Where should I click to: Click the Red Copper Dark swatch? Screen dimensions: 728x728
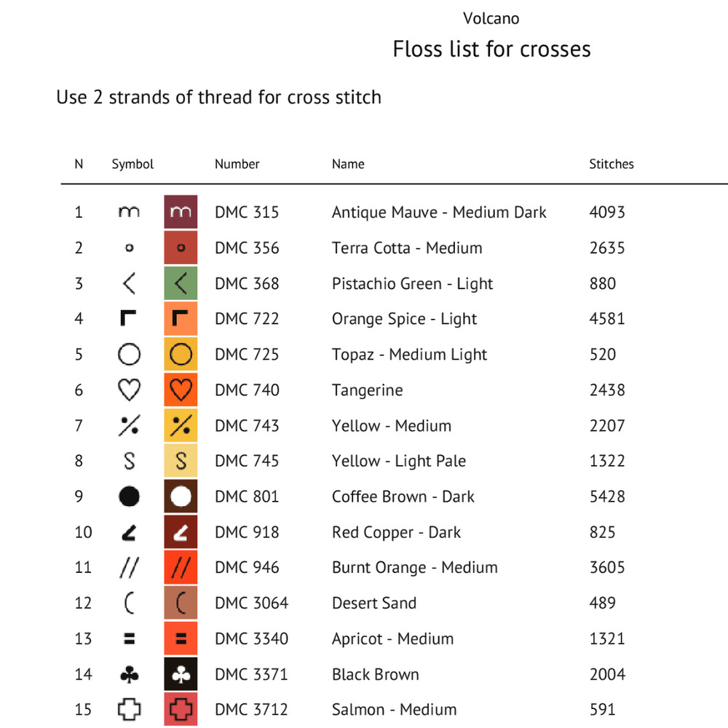tap(181, 532)
